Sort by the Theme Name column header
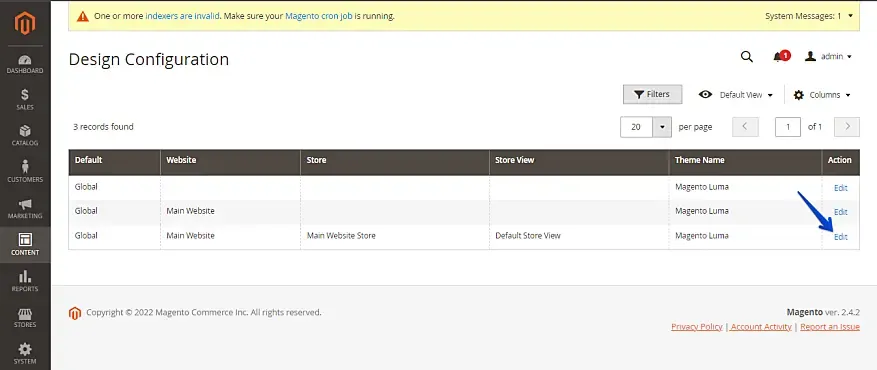The image size is (877, 370). click(x=699, y=160)
